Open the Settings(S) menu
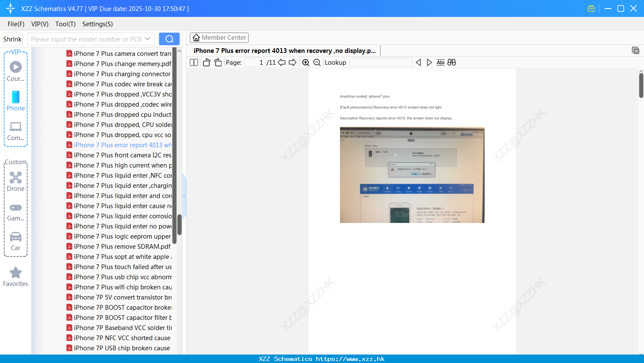 [x=98, y=24]
